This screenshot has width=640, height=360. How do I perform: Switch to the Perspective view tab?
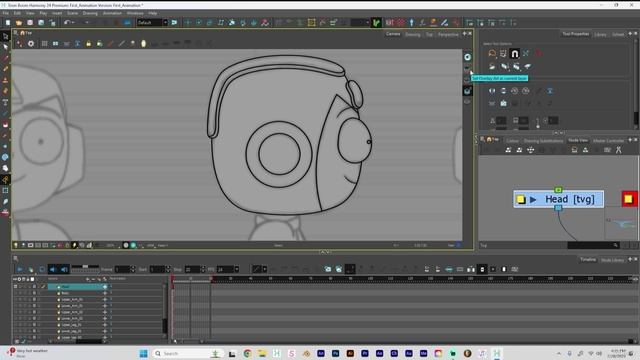click(448, 34)
